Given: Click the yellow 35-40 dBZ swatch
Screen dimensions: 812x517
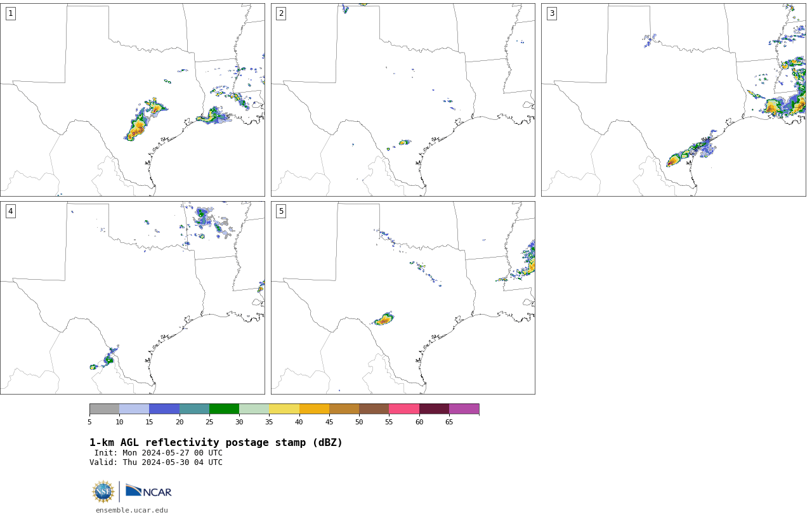Looking at the screenshot, I should 284,409.
